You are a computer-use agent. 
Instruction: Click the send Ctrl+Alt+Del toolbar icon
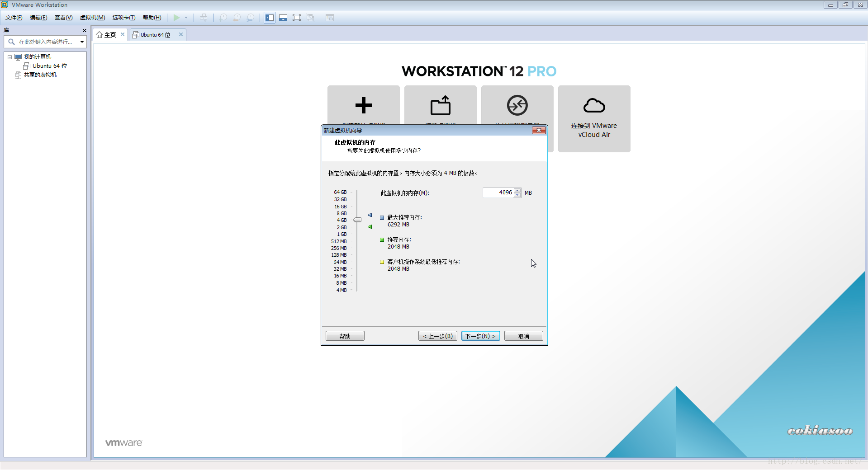(x=204, y=18)
